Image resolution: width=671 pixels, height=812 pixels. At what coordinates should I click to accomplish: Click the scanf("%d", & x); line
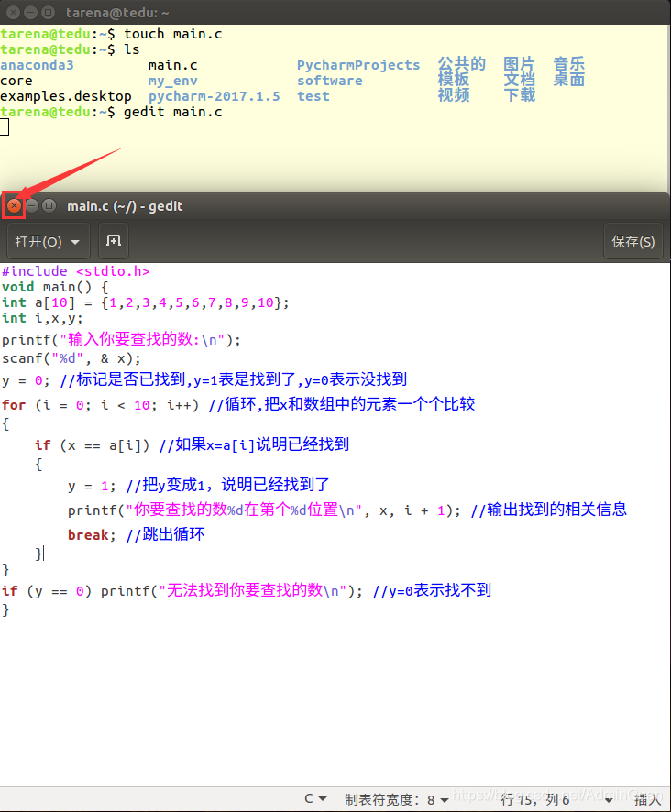[71, 358]
